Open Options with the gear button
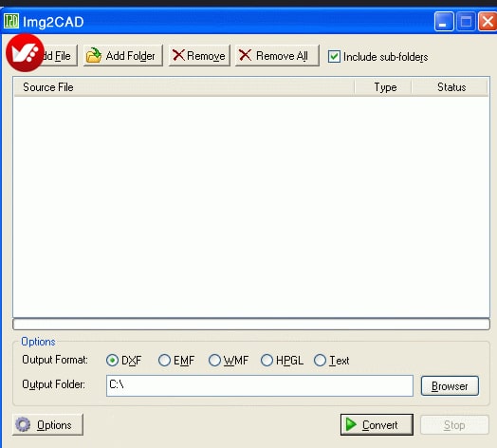The image size is (497, 448). 47,424
